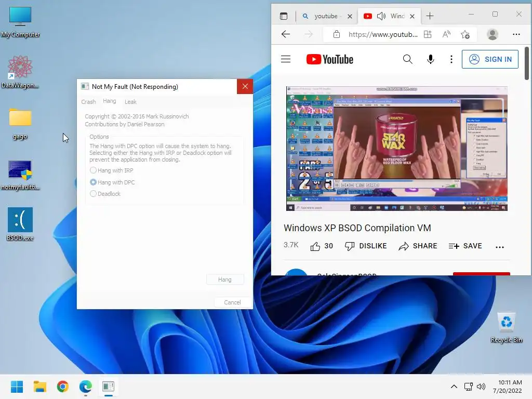532x399 pixels.
Task: Switch to the youtube search tab
Action: (x=322, y=16)
